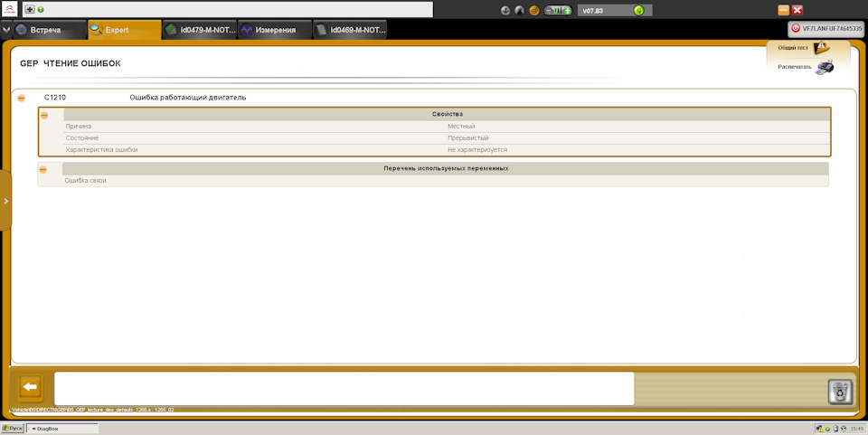
Task: Collapse the C1210 fault entry
Action: (x=21, y=98)
